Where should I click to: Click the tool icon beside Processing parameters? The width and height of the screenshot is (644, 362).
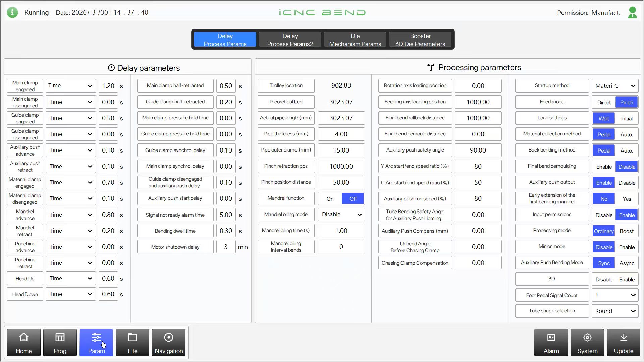click(x=431, y=67)
